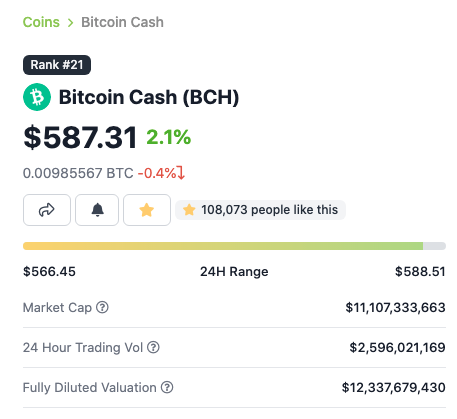Click the 24H Range progress bar
This screenshot has height=419, width=457.
click(234, 246)
